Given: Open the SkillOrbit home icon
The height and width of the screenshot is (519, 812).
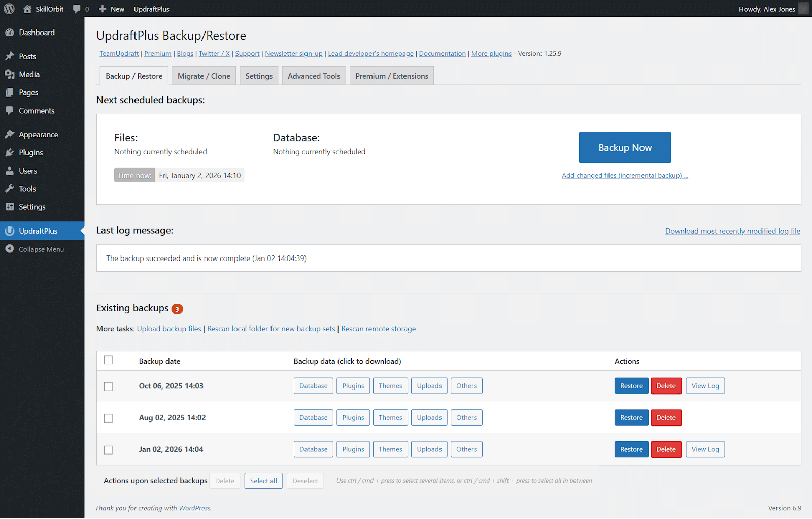Looking at the screenshot, I should point(27,9).
